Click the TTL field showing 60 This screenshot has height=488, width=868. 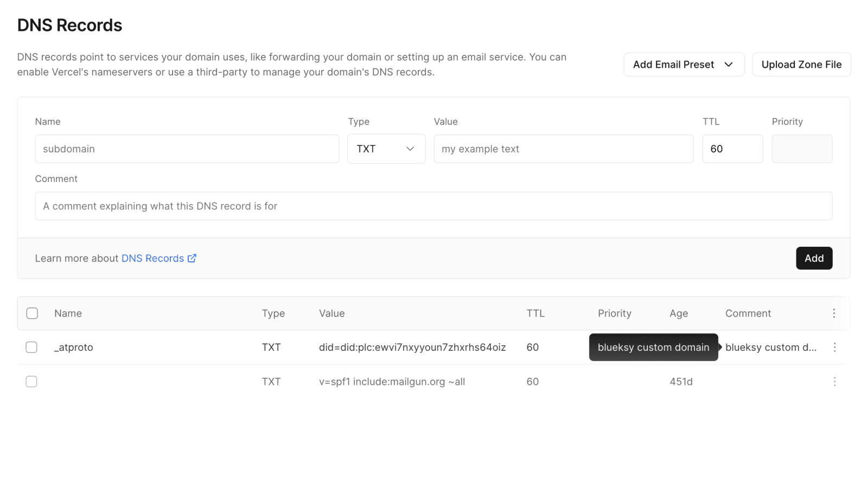[732, 149]
